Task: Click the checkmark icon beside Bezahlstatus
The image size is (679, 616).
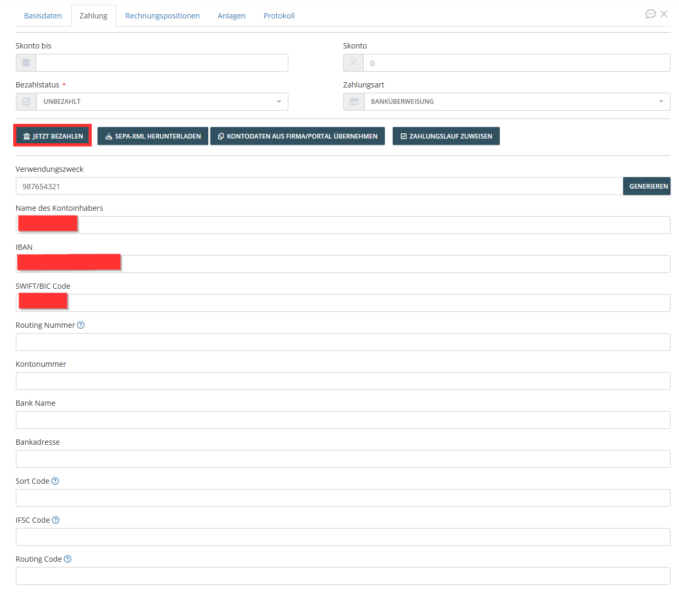Action: coord(26,102)
